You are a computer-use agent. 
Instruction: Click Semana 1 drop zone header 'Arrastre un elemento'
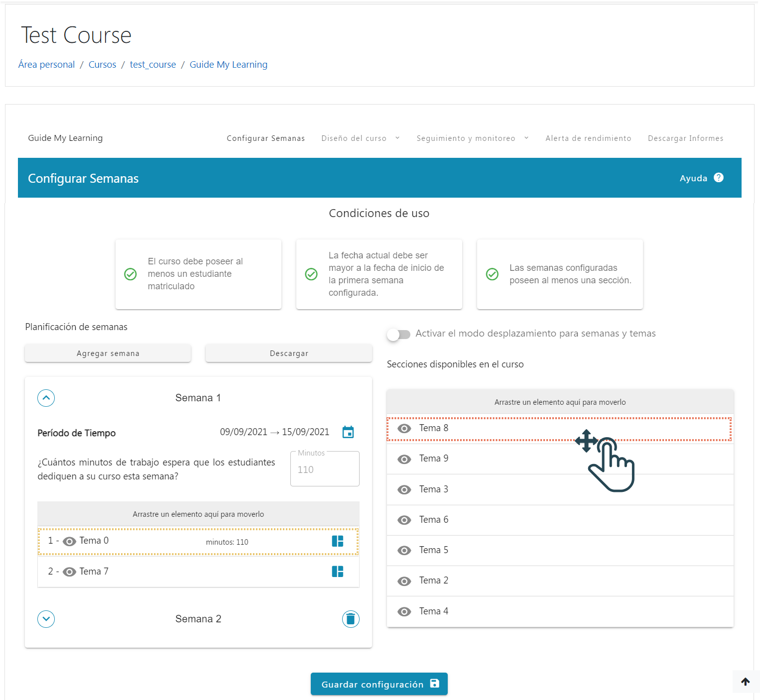point(198,514)
